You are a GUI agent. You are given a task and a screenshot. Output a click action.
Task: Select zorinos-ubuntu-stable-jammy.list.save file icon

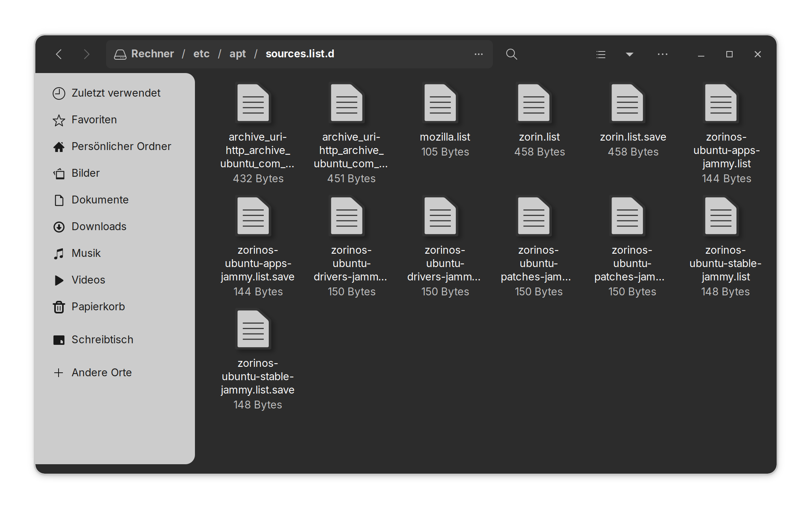253,329
